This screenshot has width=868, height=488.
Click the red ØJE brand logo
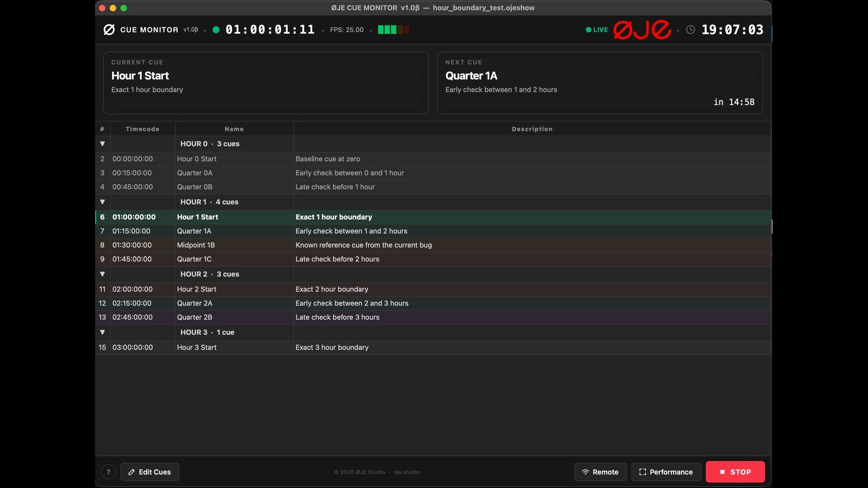click(x=642, y=30)
